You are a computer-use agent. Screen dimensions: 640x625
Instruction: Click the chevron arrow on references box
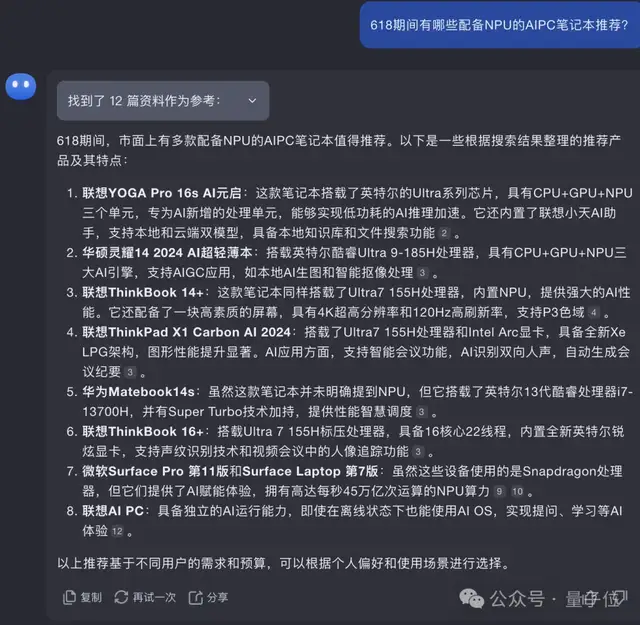pos(251,101)
